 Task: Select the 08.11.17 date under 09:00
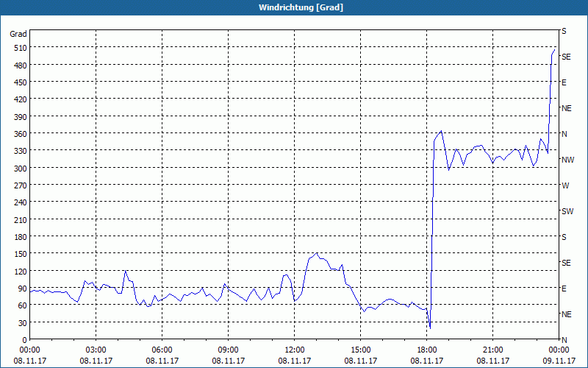[x=229, y=361]
